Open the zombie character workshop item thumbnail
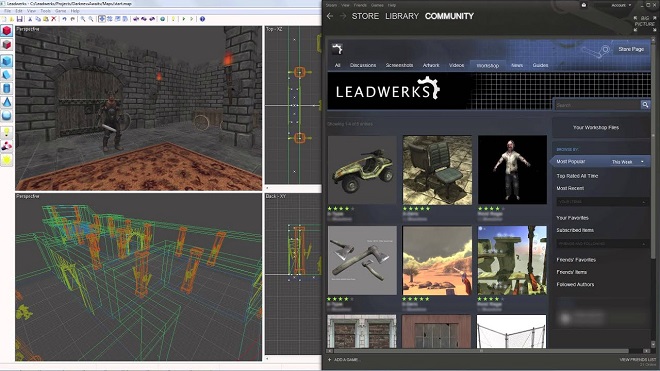 pos(512,170)
